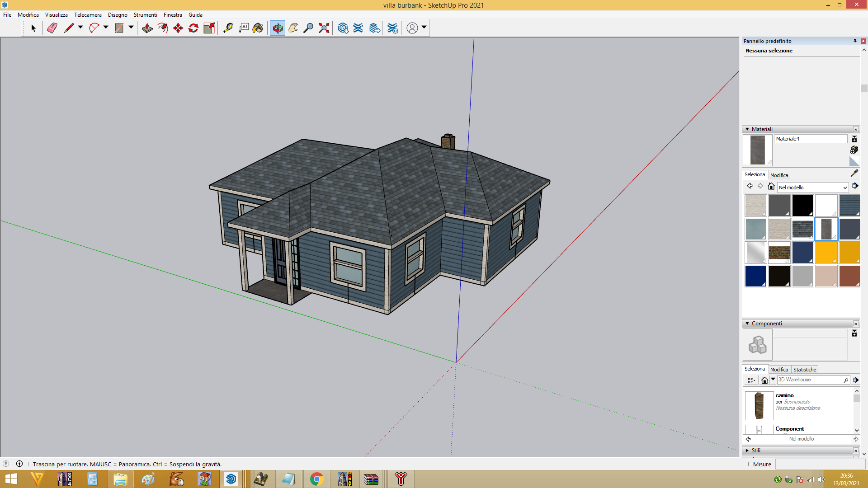Select the Push/Pull tool
The image size is (868, 488).
tap(147, 28)
